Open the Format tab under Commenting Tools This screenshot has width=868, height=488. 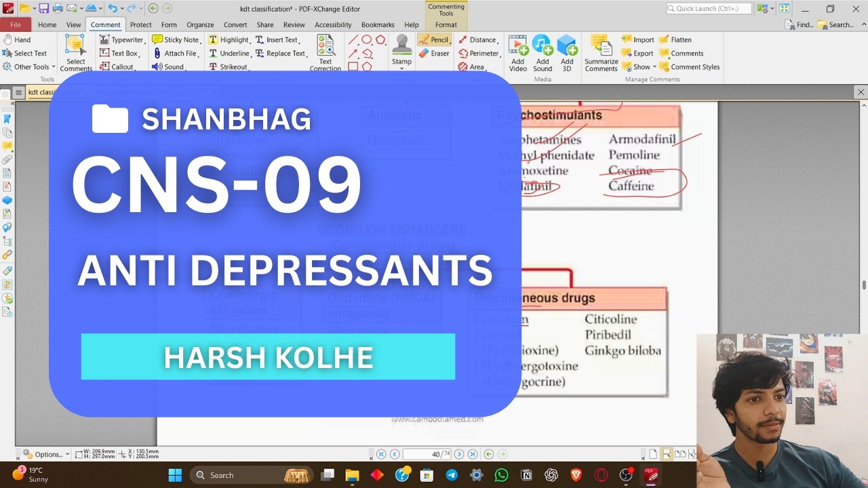[x=446, y=25]
